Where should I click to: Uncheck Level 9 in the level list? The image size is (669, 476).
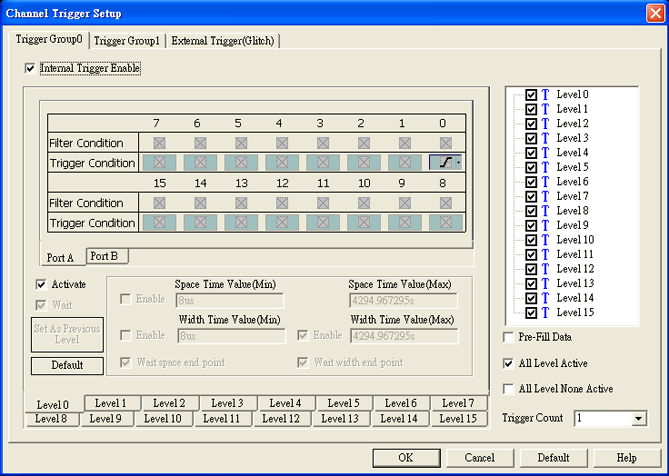[x=531, y=226]
